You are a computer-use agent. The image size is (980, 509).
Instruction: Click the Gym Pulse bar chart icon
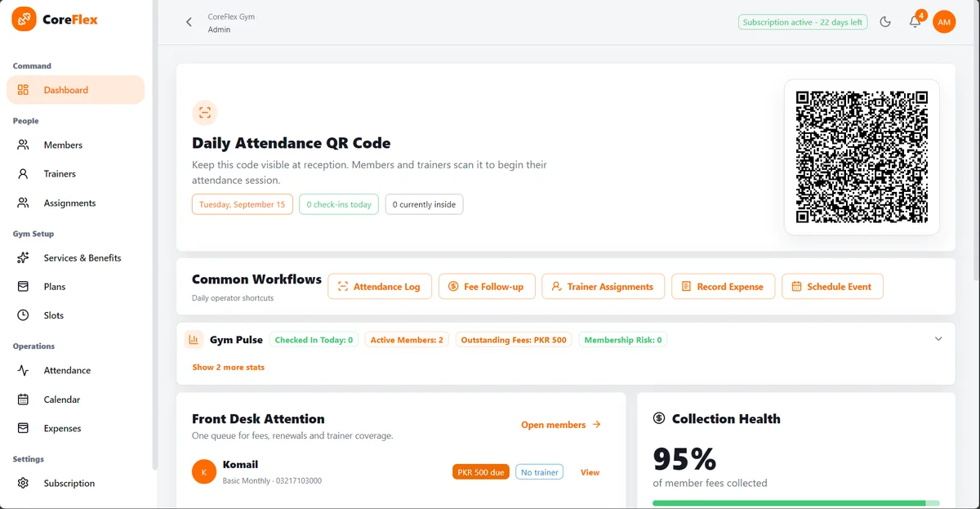tap(194, 340)
